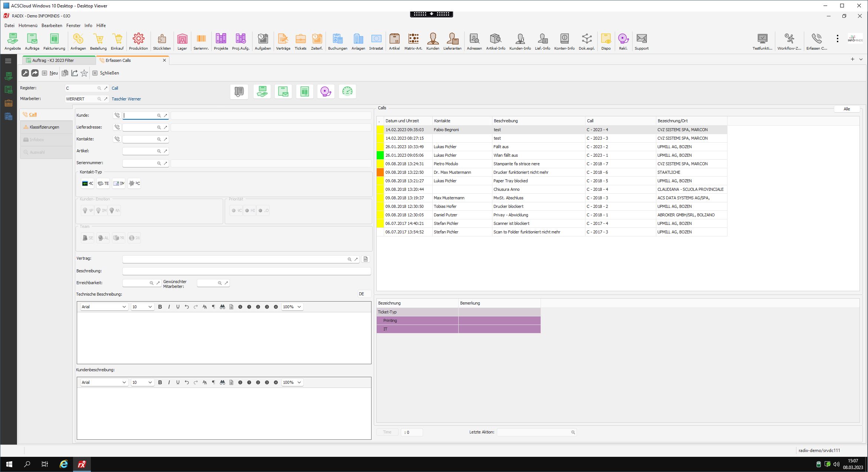Open the Hotmenü menu
Image resolution: width=868 pixels, height=472 pixels.
[x=28, y=26]
